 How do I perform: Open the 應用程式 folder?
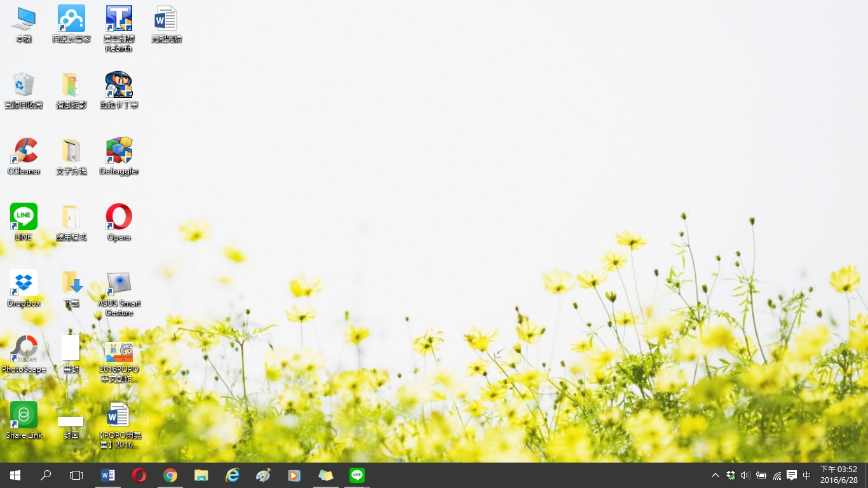pyautogui.click(x=71, y=222)
